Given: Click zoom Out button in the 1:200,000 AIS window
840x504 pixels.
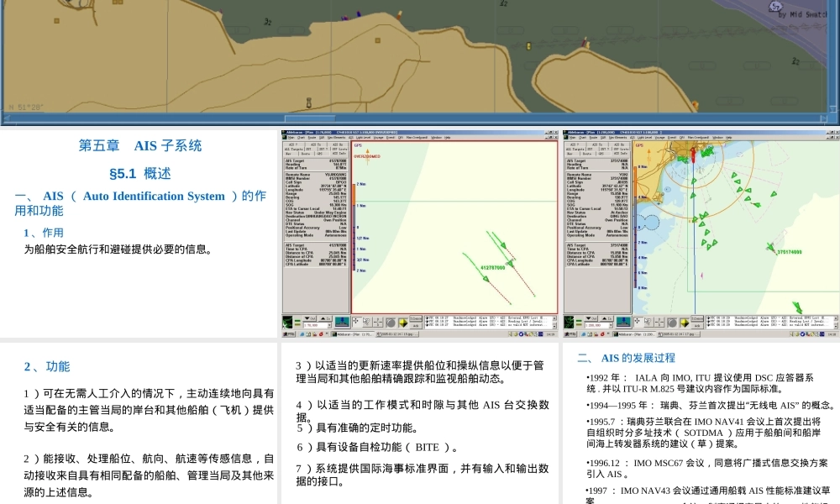Looking at the screenshot, I should (592, 318).
